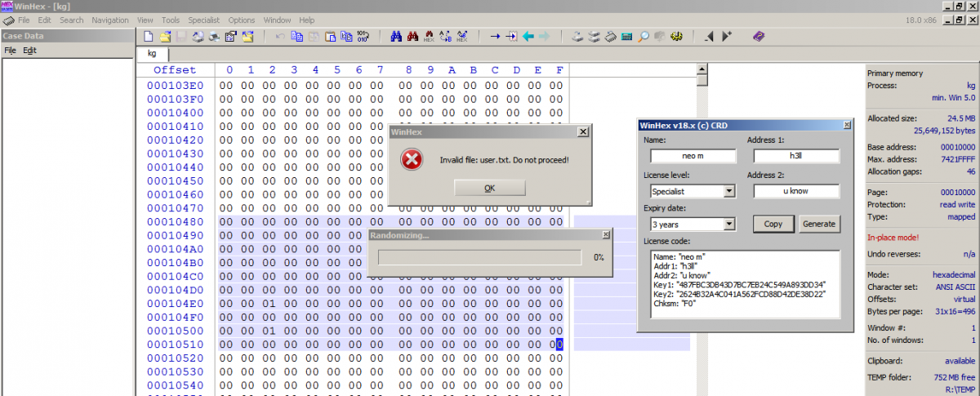Screen dimensions: 980x396
Task: Click the magnifying glass Analyze icon
Action: point(642,37)
